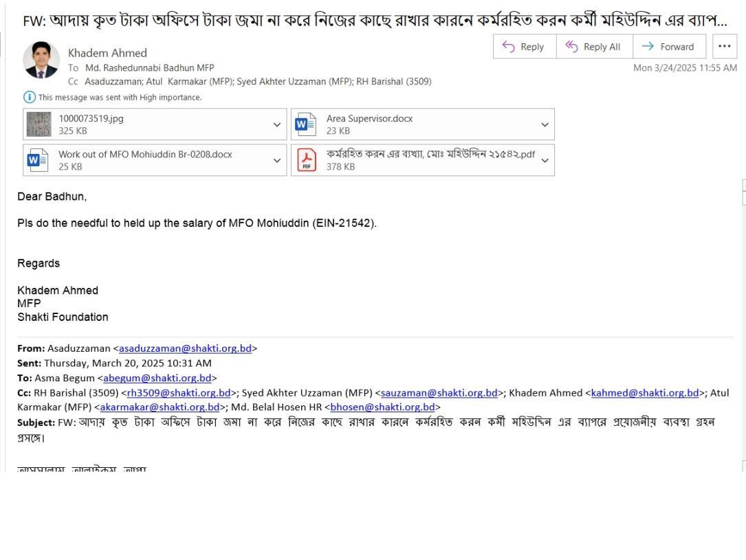Click the asaduzzaman@shakti.org.bd email link
The image size is (746, 560).
(185, 348)
